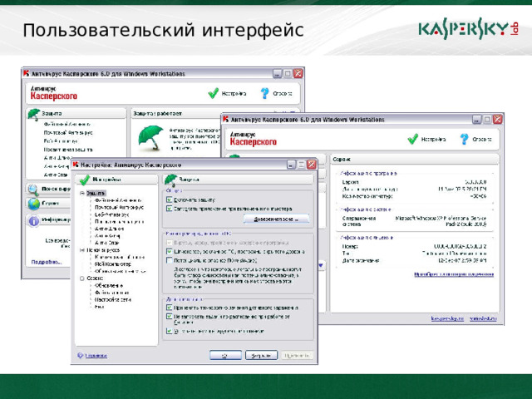Click the Доверенная зона... button
This screenshot has width=532, height=399.
coord(276,219)
